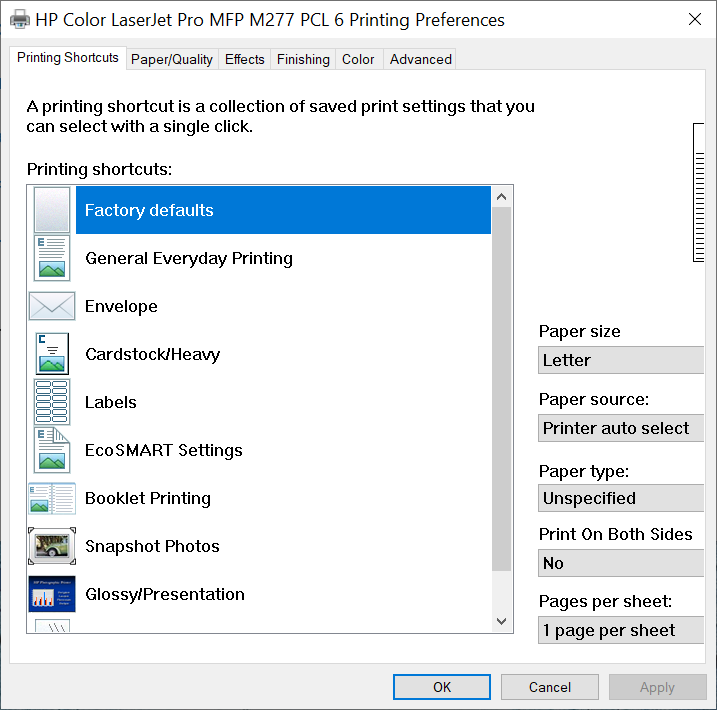
Task: Pick the Booklet Printing icon
Action: tap(52, 498)
